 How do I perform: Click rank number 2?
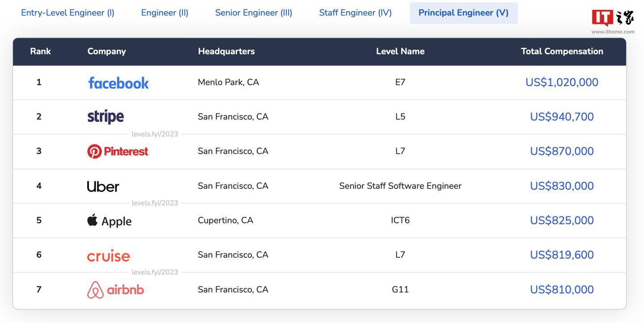(x=39, y=117)
